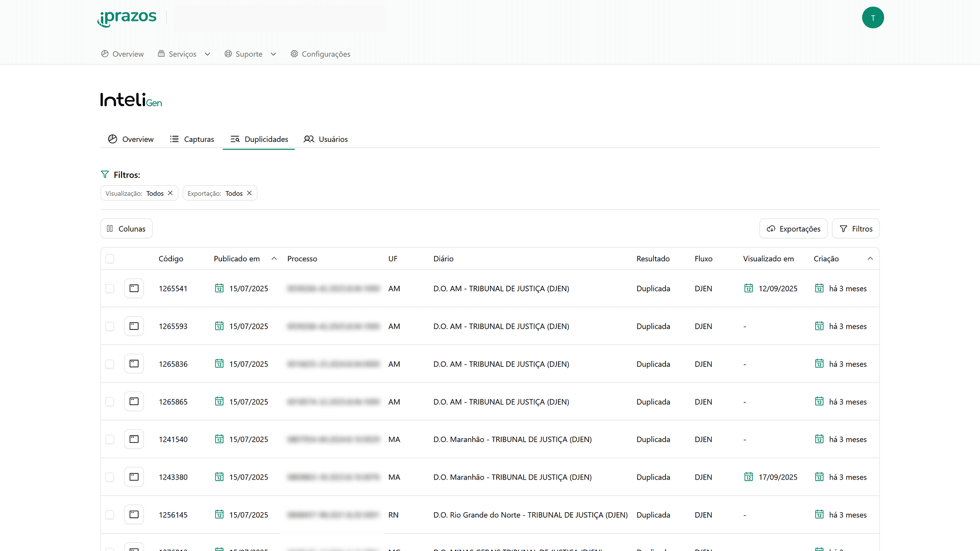Open detail window icon for record 1243380
The image size is (980, 551).
(134, 477)
